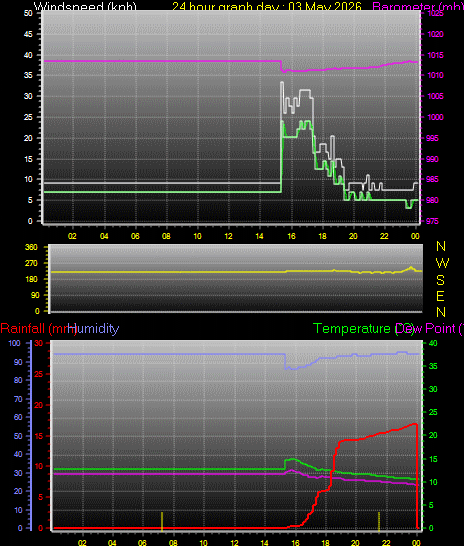464x546 pixels.
Task: Click the 270 wind direction axis label
Action: (x=31, y=263)
